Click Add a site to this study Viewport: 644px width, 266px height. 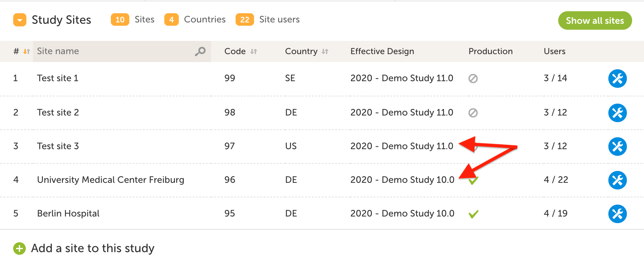click(93, 248)
